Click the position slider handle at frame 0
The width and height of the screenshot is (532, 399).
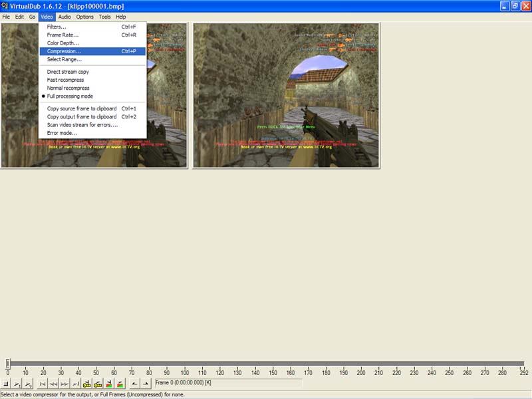click(x=8, y=364)
